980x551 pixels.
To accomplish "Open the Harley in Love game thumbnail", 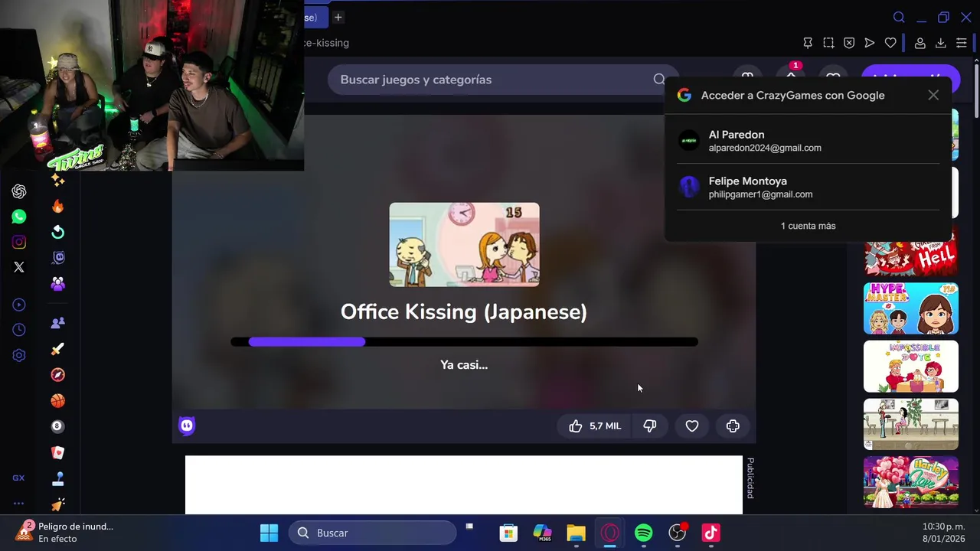I will [x=911, y=482].
